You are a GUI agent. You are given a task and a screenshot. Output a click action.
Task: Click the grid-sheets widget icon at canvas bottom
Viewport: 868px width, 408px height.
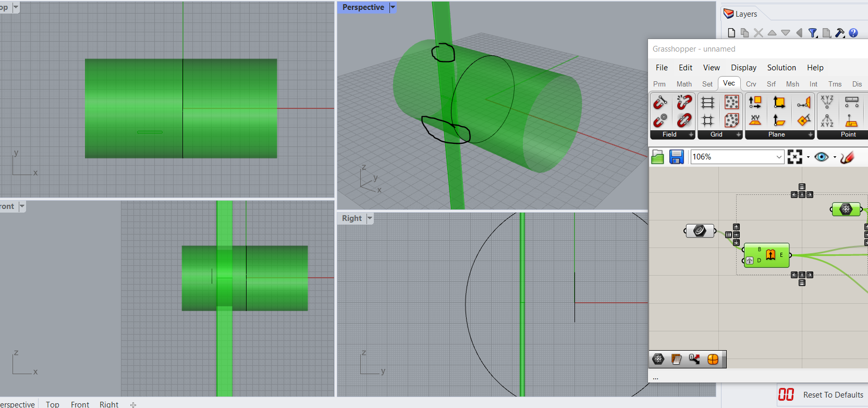point(677,359)
